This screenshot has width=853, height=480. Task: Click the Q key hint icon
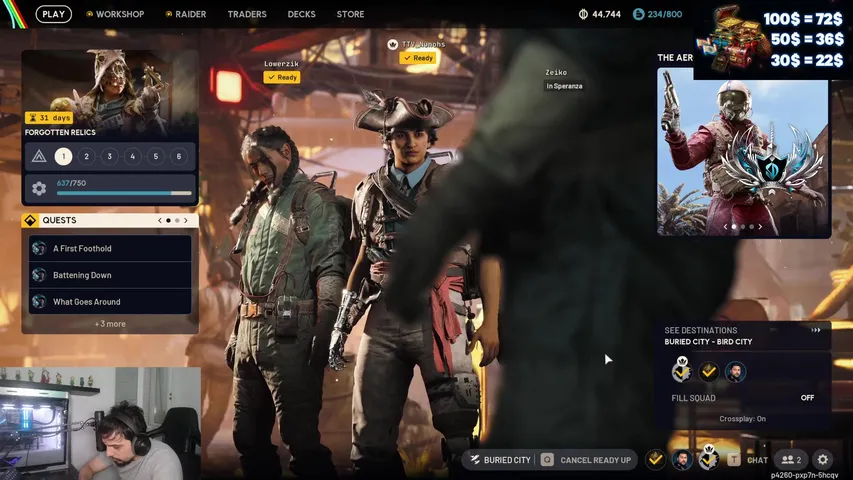547,460
